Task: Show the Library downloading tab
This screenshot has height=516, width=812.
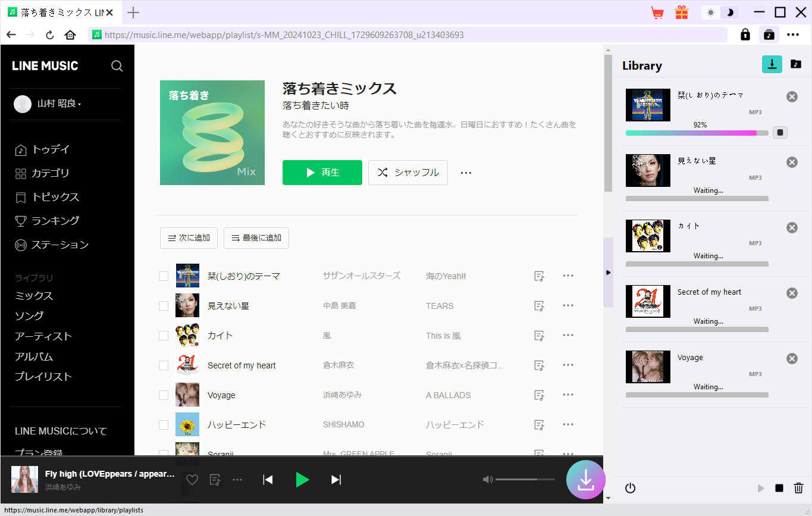Action: pyautogui.click(x=772, y=64)
